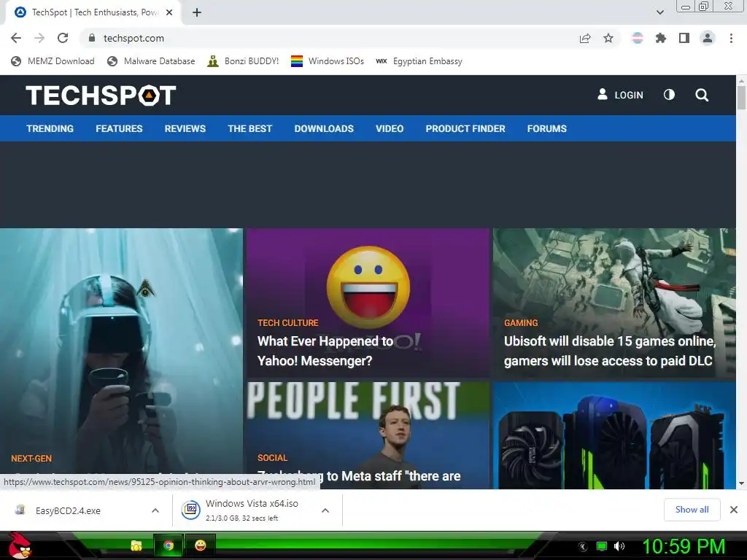Open the FORUMS page
Screen dimensions: 747x560
click(547, 128)
